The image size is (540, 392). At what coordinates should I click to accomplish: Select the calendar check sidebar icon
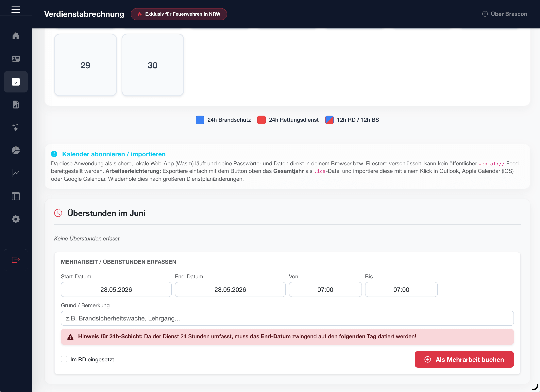(x=16, y=82)
